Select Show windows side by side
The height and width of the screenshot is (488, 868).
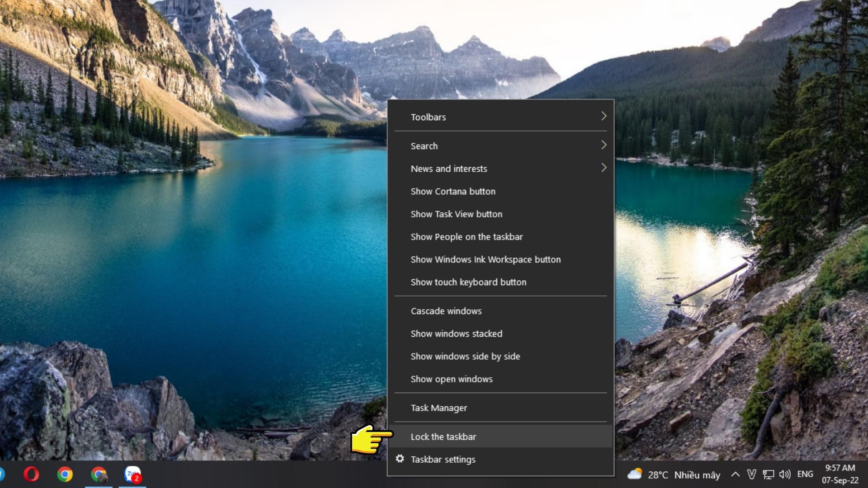[465, 356]
